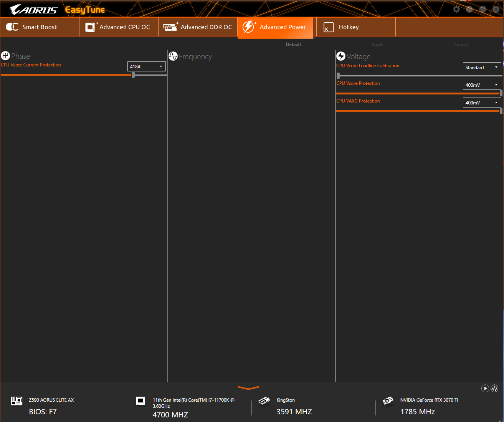Click the 11th Gen Intel Core i7-11700K text
504x422 pixels.
193,403
